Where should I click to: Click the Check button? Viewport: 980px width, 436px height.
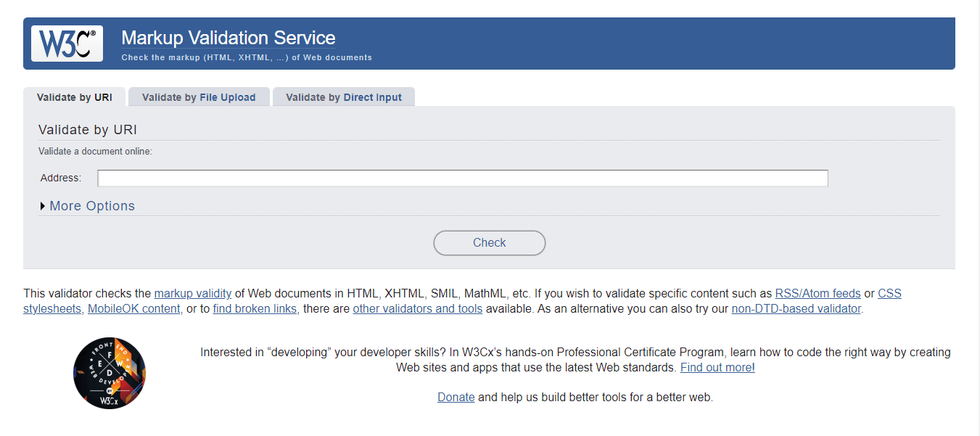(490, 243)
